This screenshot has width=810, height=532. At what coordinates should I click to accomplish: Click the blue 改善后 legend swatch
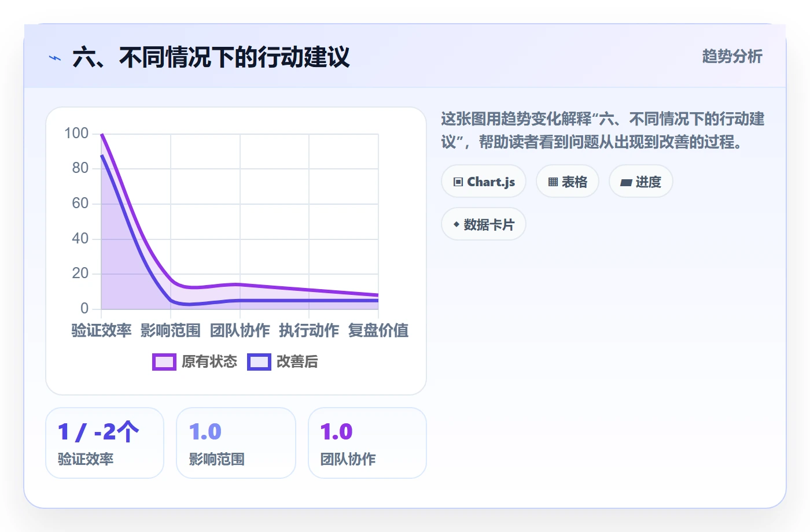point(259,362)
